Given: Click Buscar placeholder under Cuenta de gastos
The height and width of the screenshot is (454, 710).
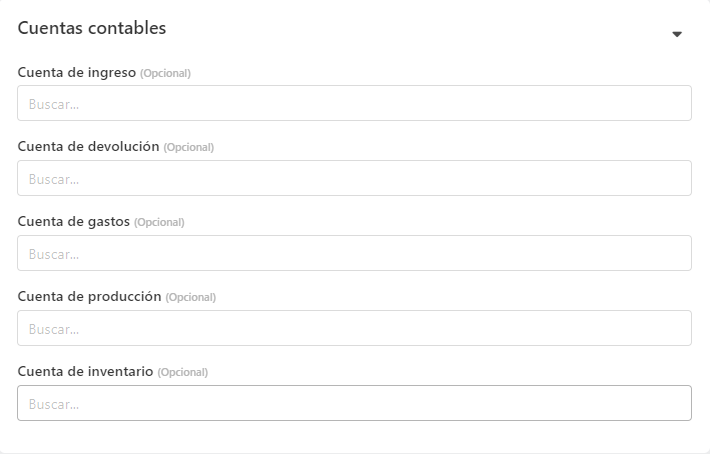Looking at the screenshot, I should coord(53,254).
